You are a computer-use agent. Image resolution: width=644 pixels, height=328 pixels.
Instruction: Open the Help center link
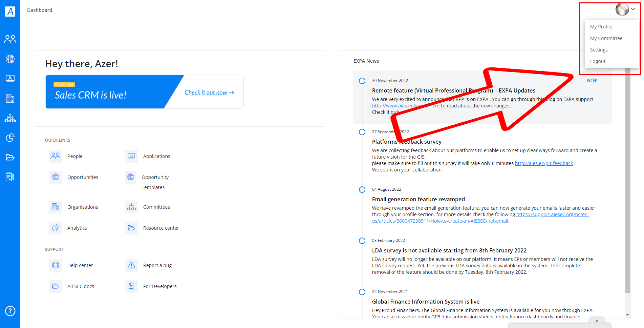coord(80,265)
